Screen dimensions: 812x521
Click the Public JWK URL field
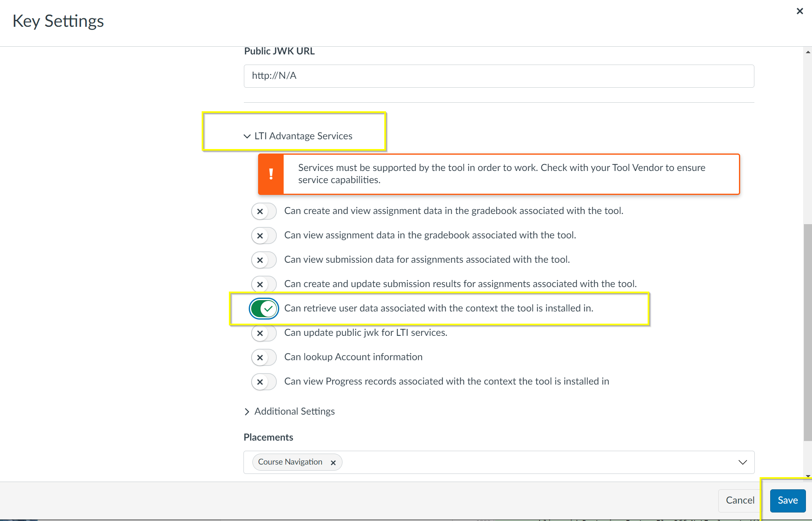point(499,76)
